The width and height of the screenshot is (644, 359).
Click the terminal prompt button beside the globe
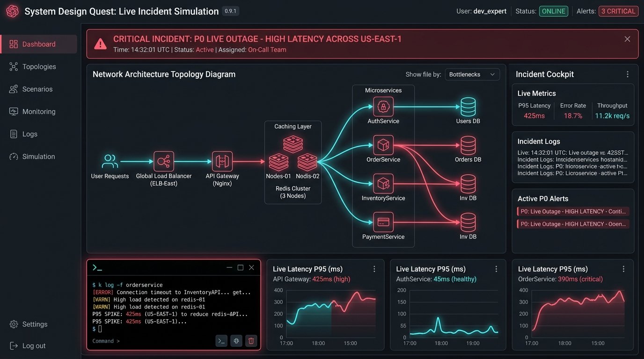point(222,341)
